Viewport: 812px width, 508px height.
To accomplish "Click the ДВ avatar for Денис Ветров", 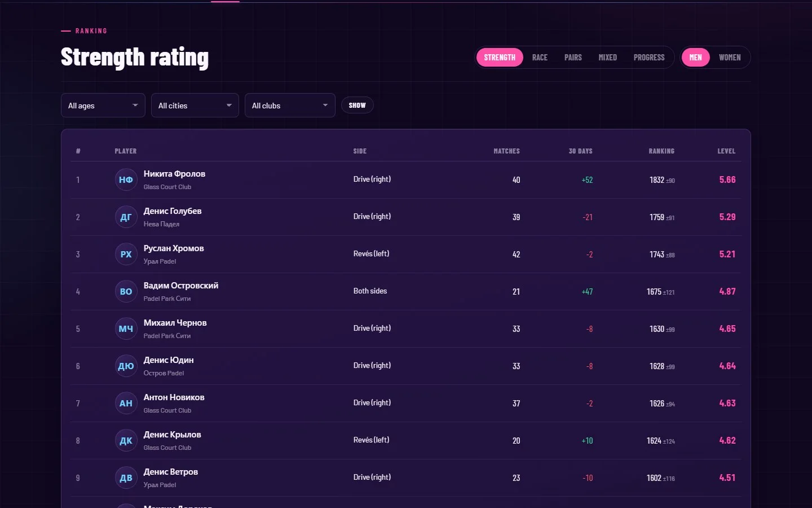I will pos(126,478).
